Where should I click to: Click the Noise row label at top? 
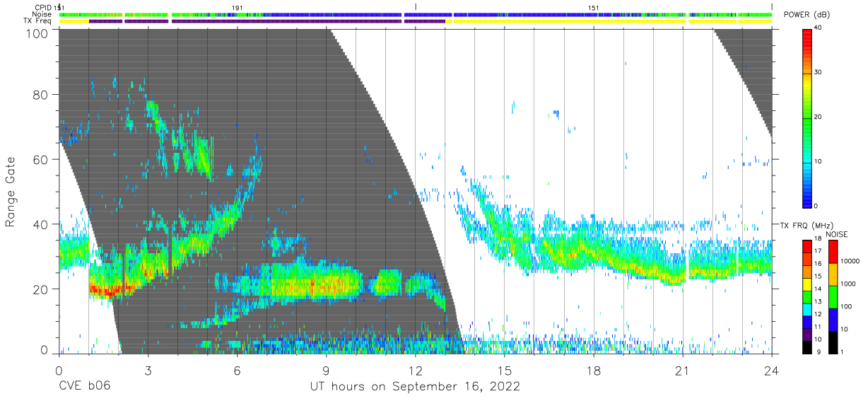[42, 14]
